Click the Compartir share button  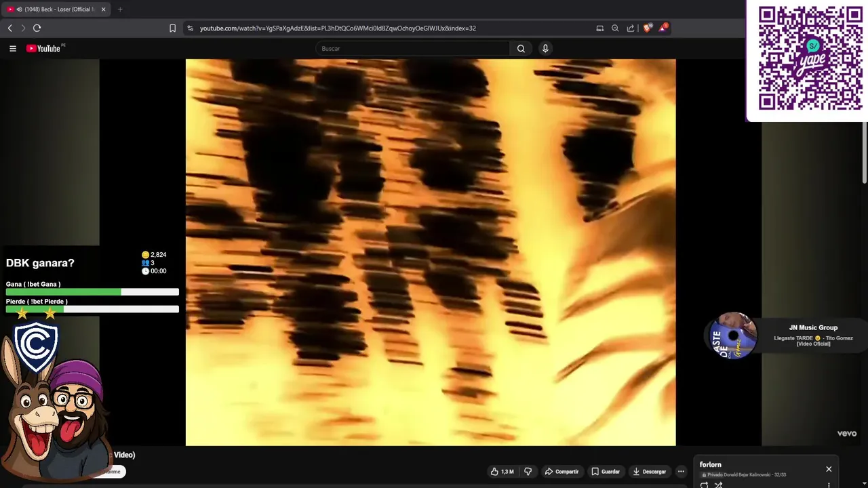[562, 472]
